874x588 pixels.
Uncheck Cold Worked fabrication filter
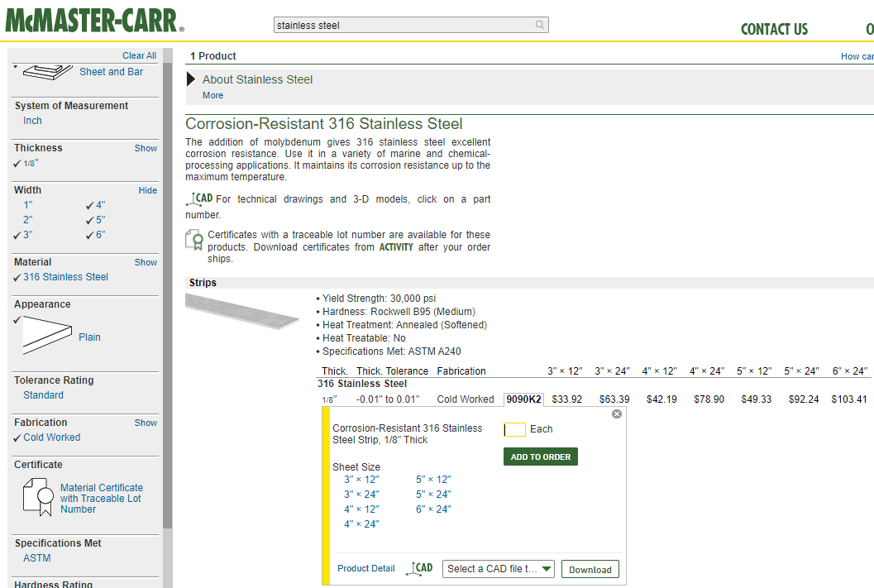(x=47, y=437)
